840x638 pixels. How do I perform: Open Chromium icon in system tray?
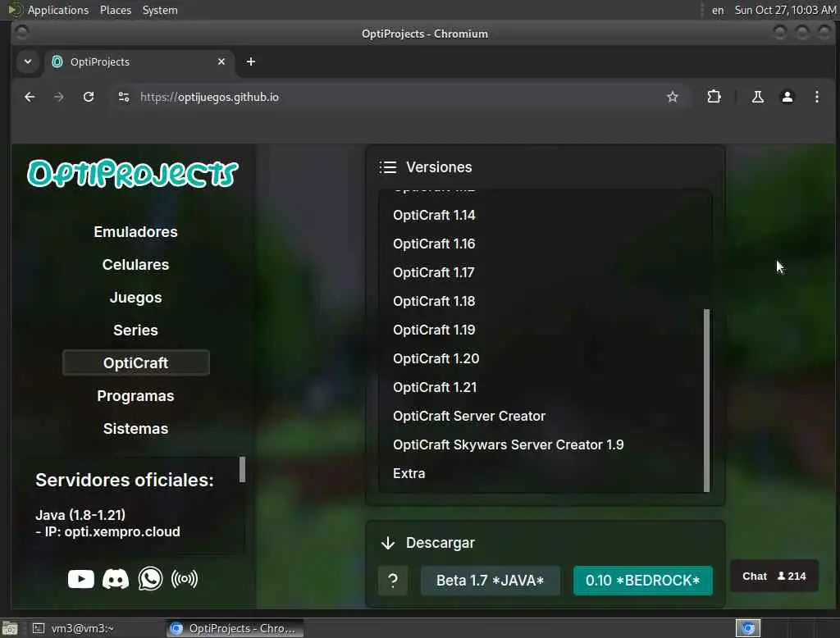(748, 628)
